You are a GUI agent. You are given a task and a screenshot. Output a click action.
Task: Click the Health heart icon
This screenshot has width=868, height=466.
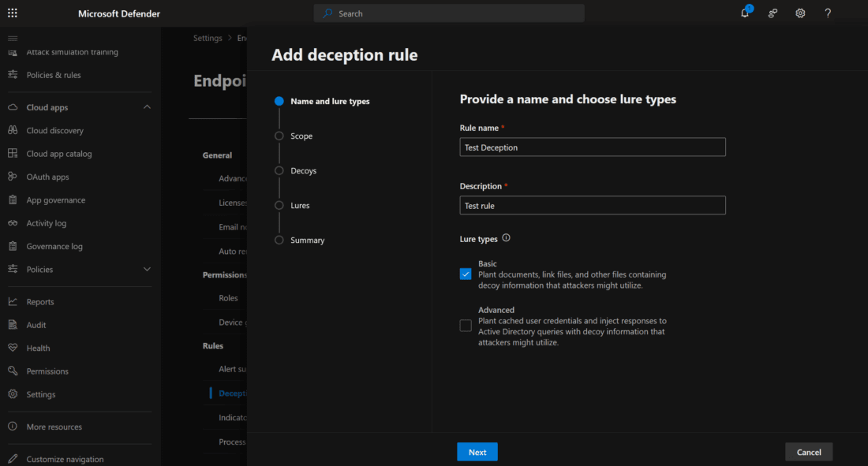(x=13, y=348)
